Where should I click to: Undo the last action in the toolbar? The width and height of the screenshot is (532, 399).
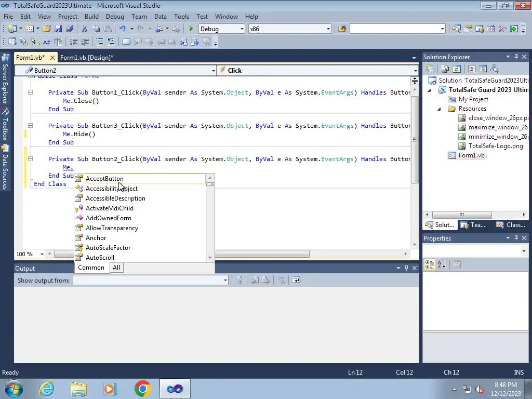pos(123,29)
